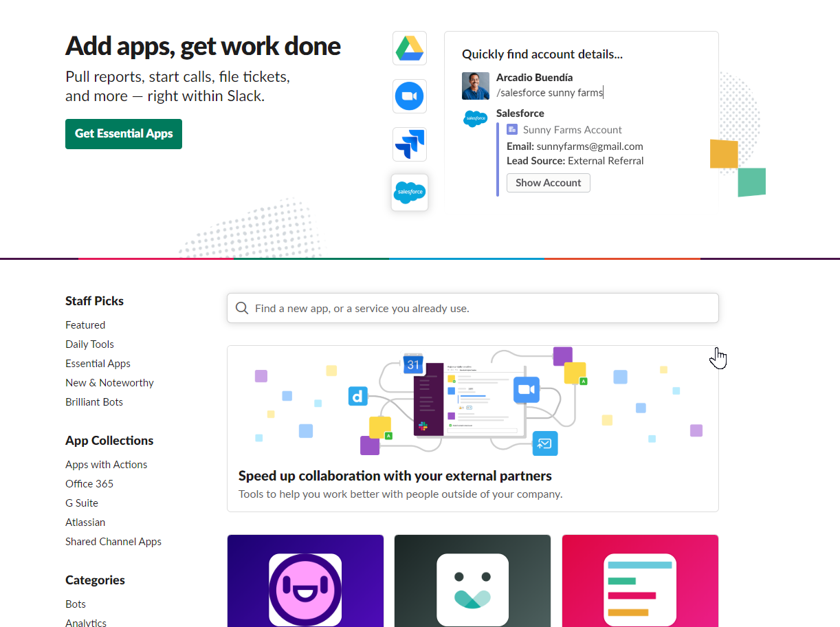Image resolution: width=840 pixels, height=627 pixels.
Task: Open Brilliant Bots
Action: (94, 402)
